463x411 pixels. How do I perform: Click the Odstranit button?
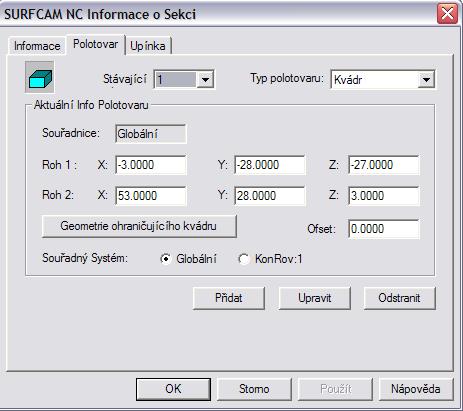[399, 298]
